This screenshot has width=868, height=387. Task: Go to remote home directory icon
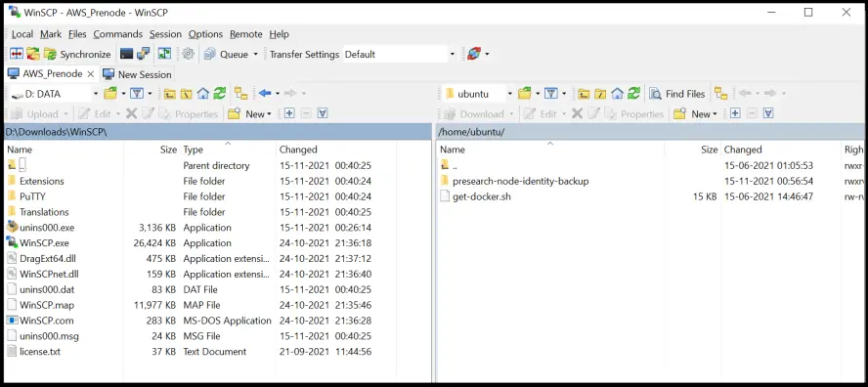(617, 94)
